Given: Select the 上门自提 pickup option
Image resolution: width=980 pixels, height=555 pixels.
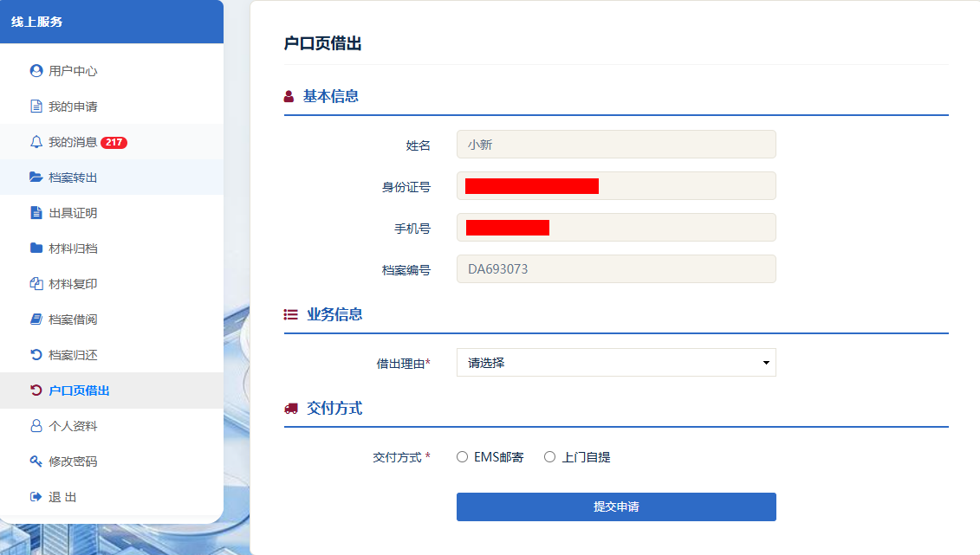Looking at the screenshot, I should click(549, 457).
